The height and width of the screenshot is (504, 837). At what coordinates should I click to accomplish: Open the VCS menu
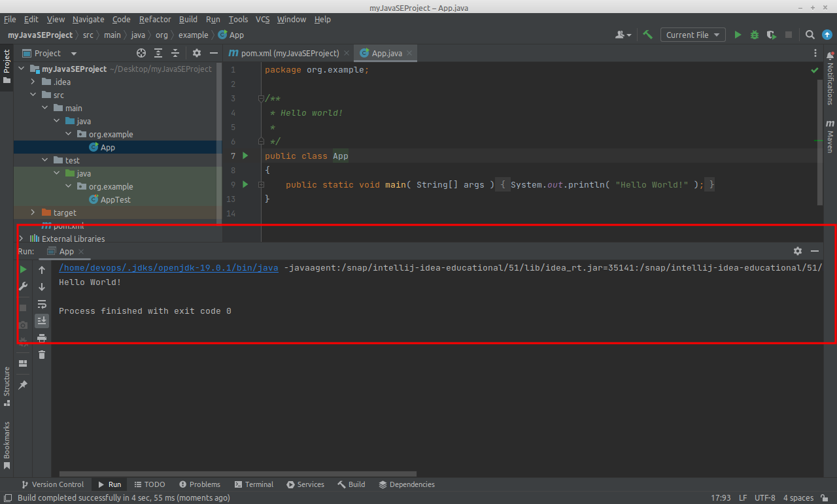[x=262, y=19]
